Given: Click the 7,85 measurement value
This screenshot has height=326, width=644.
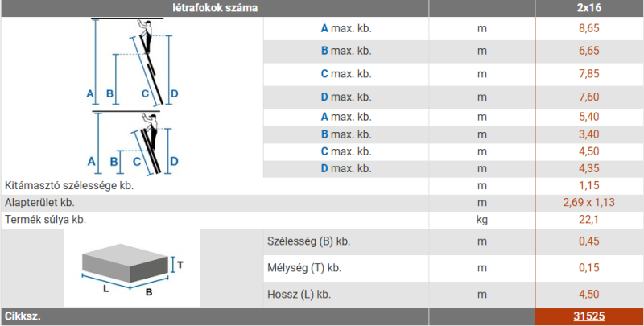Looking at the screenshot, I should point(588,74).
